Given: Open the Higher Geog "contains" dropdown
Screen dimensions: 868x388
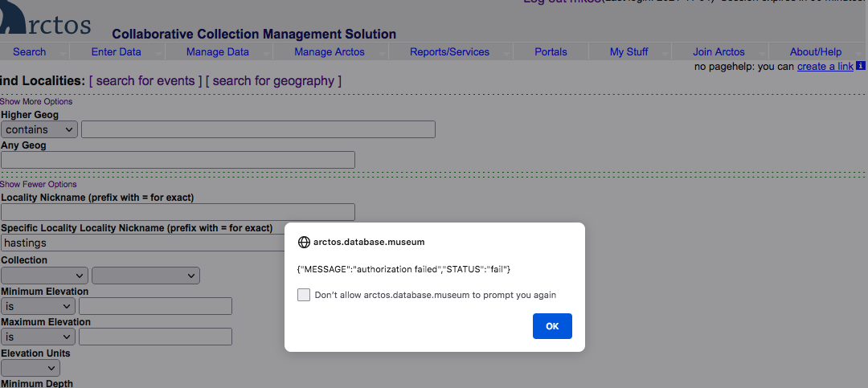Looking at the screenshot, I should (x=39, y=129).
